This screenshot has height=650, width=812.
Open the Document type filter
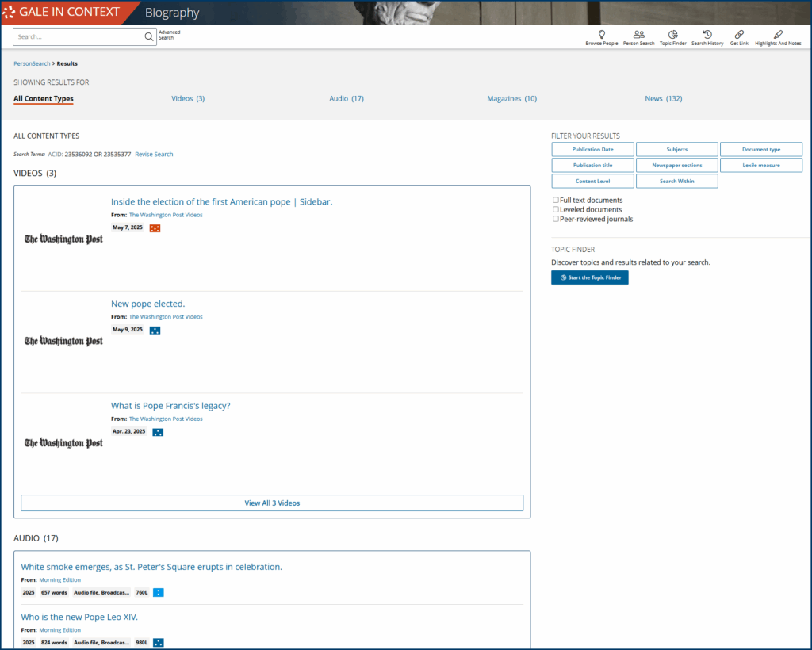coord(760,150)
